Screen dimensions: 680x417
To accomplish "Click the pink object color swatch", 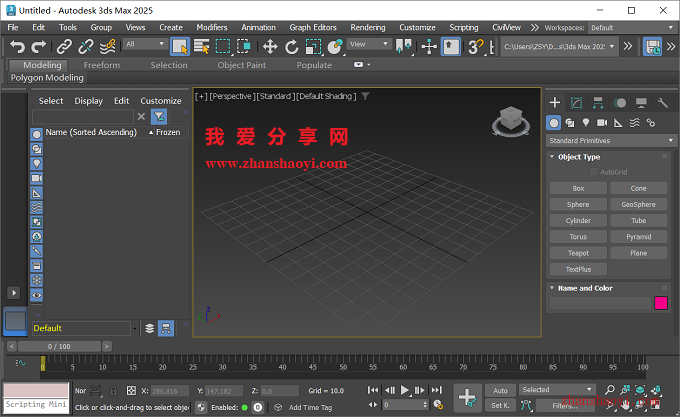I will 661,303.
